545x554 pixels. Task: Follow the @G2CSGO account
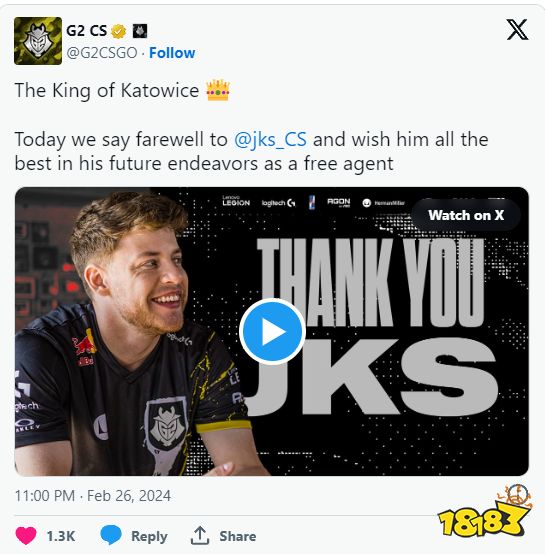pos(172,53)
